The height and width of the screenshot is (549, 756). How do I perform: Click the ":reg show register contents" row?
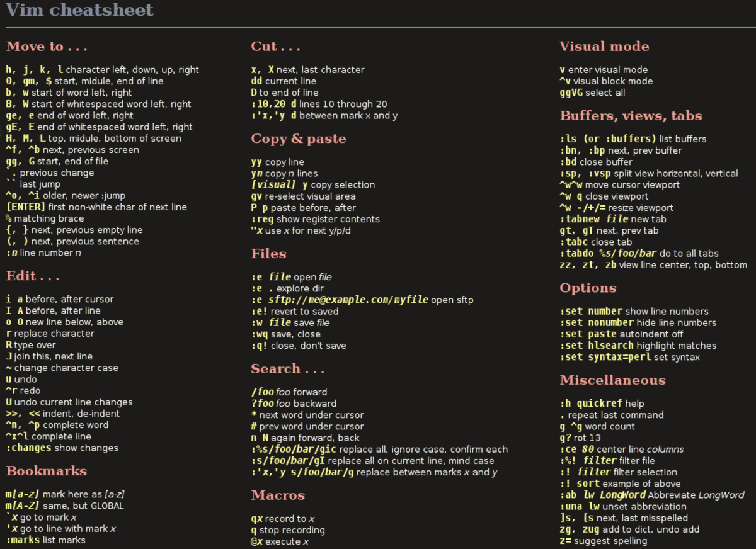(315, 219)
